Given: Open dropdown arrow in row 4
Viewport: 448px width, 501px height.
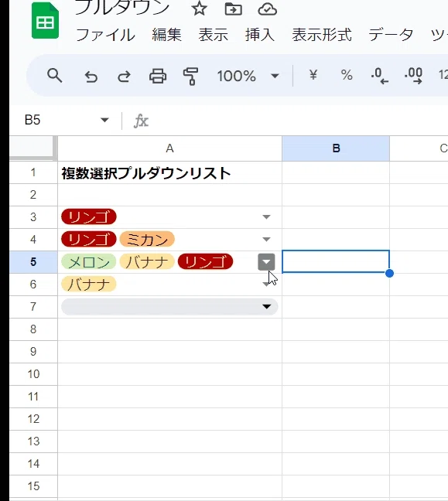Looking at the screenshot, I should click(x=266, y=240).
